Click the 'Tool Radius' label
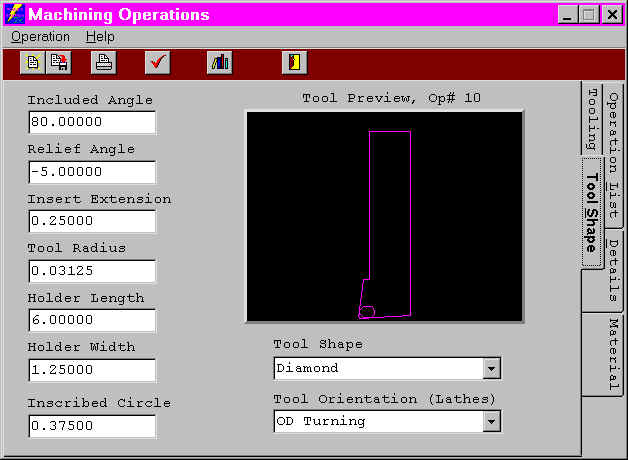Viewport: 628px width, 460px height. click(x=77, y=248)
